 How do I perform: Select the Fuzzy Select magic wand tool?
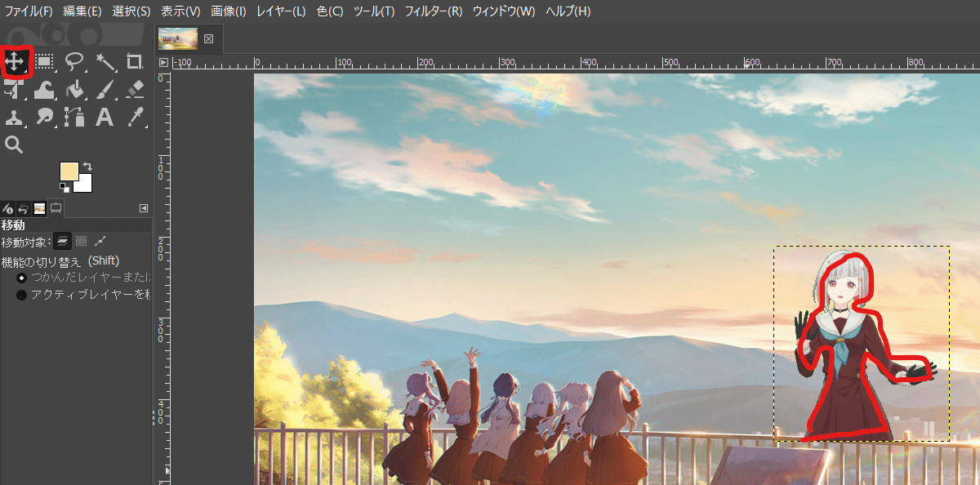[105, 61]
